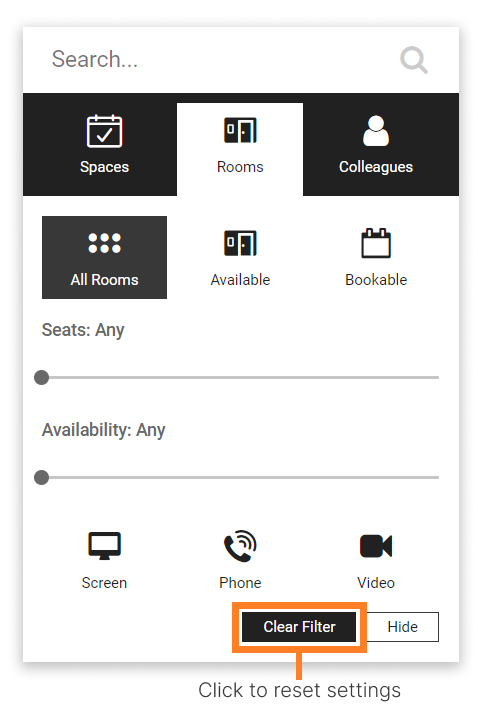
Task: Switch to the Colleagues person icon
Action: [x=376, y=131]
